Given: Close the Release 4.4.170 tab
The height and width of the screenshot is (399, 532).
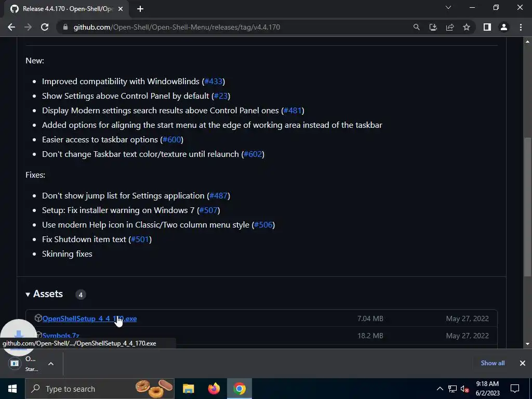Looking at the screenshot, I should coord(121,9).
